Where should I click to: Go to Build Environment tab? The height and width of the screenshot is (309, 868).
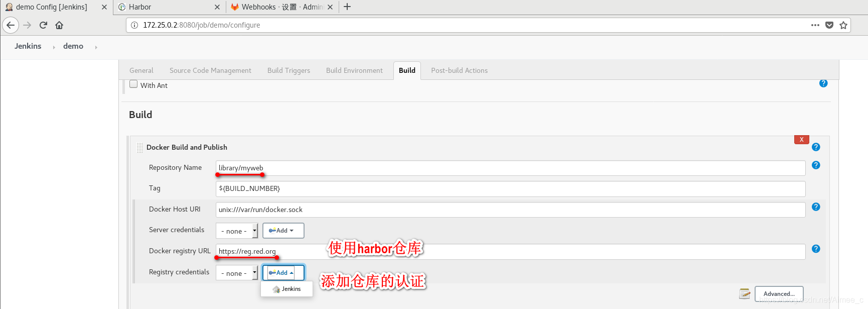pyautogui.click(x=354, y=70)
